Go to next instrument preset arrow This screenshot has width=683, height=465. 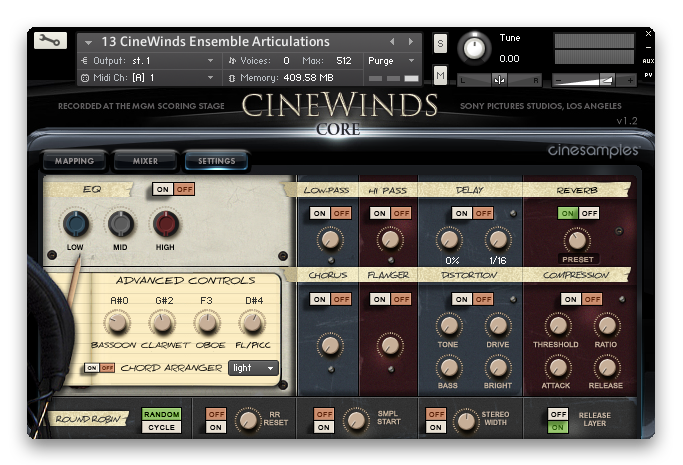coord(411,42)
